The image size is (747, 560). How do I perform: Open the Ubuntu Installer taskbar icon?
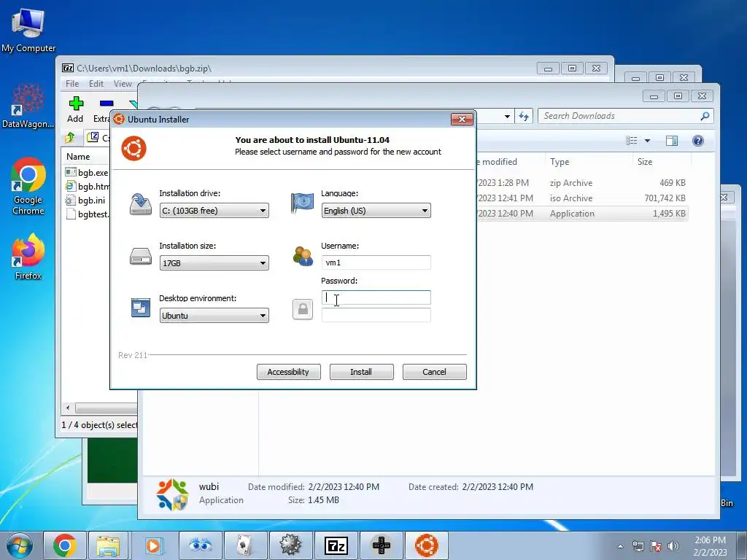coord(426,545)
